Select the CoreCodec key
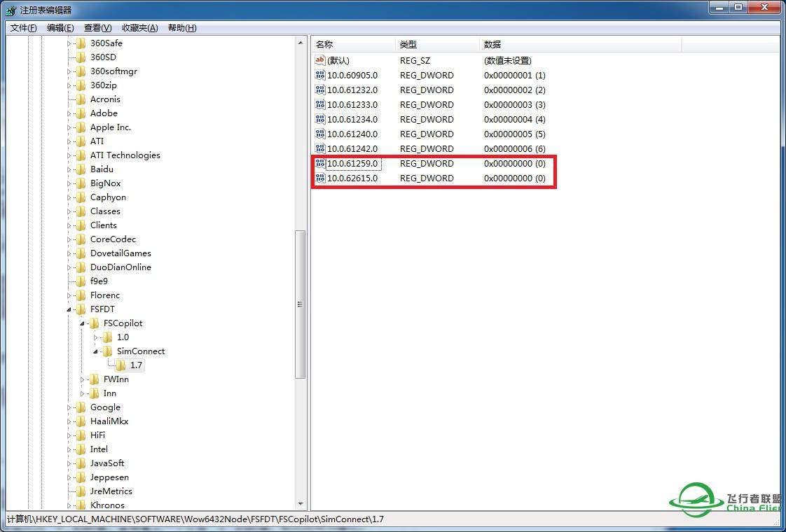Viewport: 786px width, 532px height. (113, 239)
